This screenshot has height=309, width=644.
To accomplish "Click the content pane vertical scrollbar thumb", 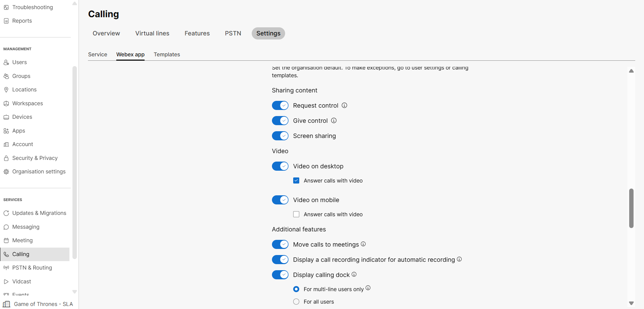I will pos(631,208).
